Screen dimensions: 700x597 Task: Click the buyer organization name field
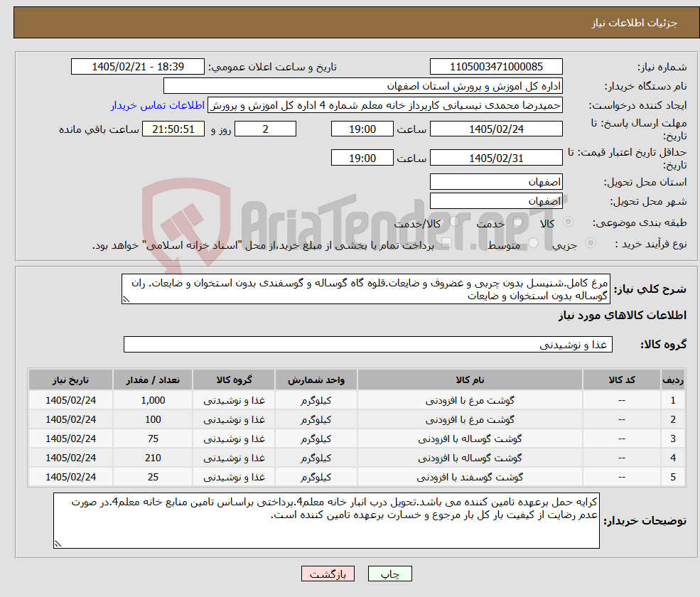(363, 86)
